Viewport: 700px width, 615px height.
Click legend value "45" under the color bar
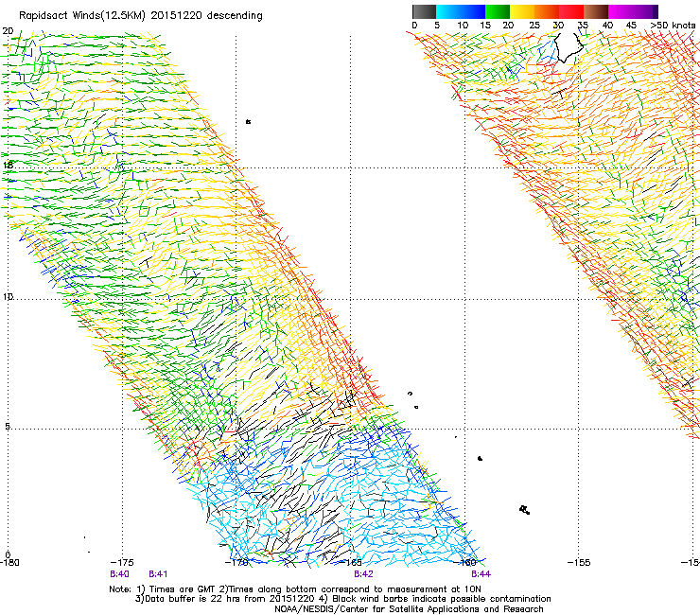[x=631, y=26]
